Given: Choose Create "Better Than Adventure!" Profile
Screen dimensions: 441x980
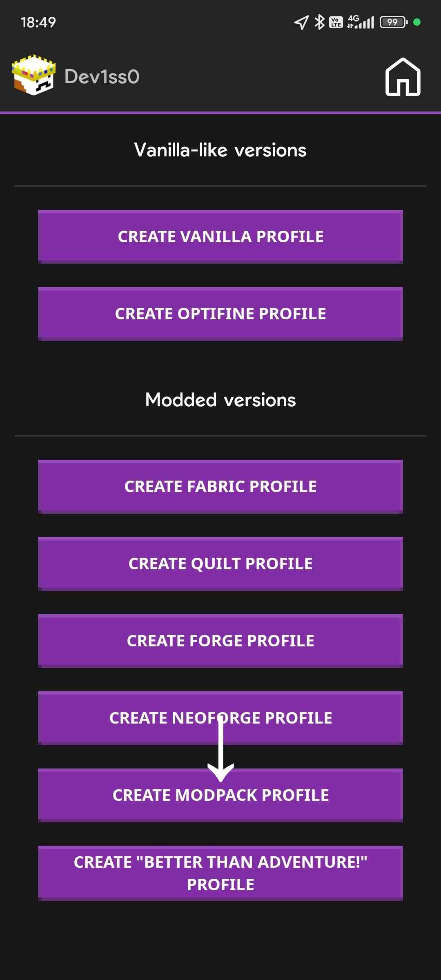Looking at the screenshot, I should (x=220, y=873).
